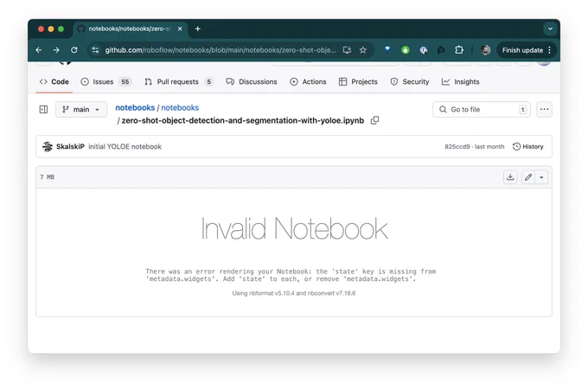
Task: Click the install/cast icon in address bar
Action: (x=348, y=50)
